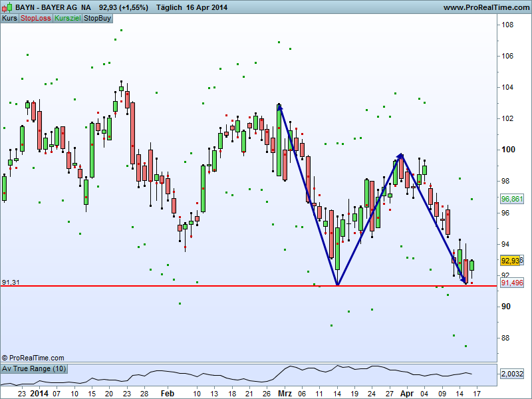Toggle the Kursziel indicator label

coord(68,19)
